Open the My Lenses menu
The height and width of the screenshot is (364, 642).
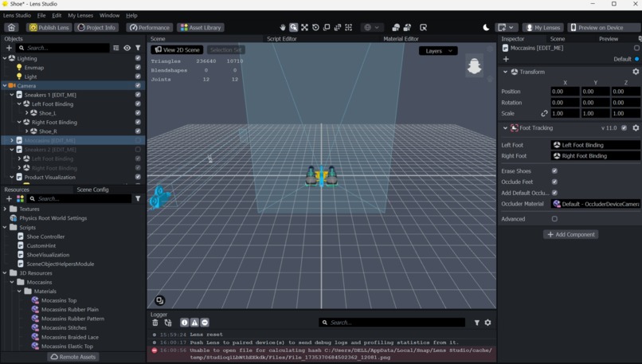point(80,16)
